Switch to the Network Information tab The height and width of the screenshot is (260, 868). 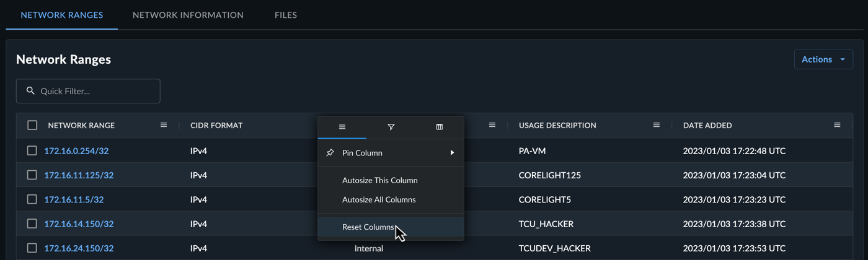[x=188, y=15]
